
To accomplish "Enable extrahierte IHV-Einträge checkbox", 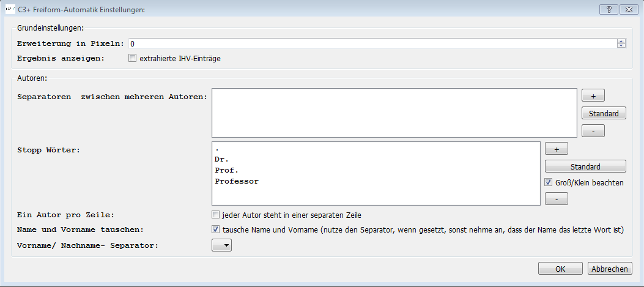I will pyautogui.click(x=132, y=58).
